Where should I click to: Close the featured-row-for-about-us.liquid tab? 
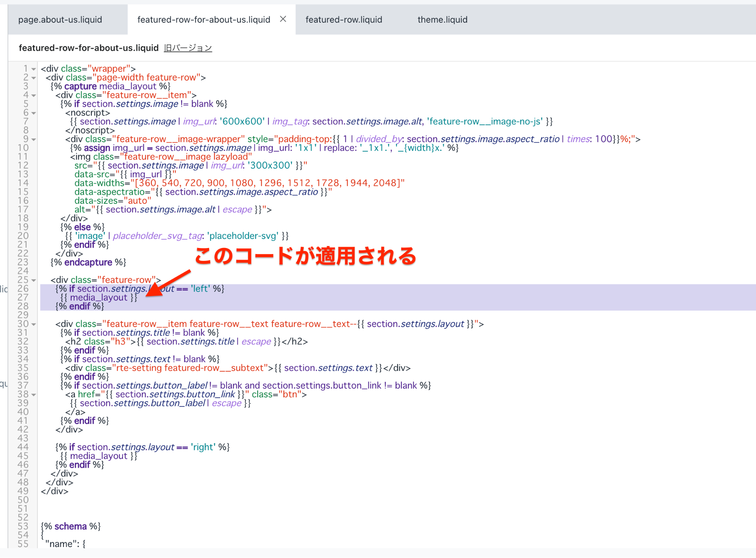click(283, 19)
